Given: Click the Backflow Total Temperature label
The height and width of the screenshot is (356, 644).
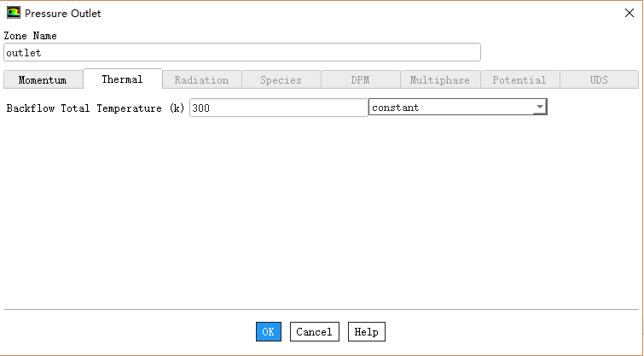Looking at the screenshot, I should (x=96, y=108).
